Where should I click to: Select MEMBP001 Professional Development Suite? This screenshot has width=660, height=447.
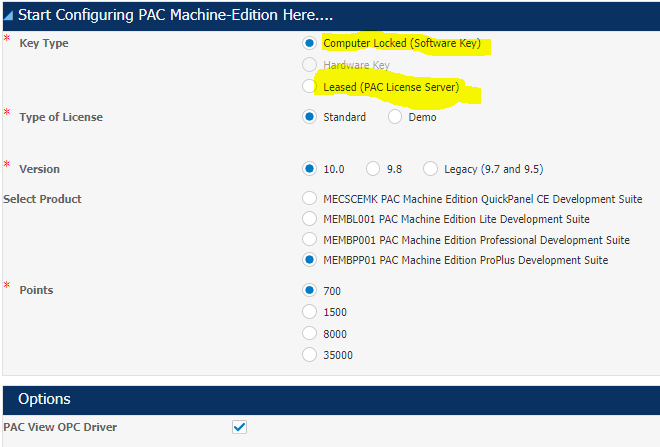pos(309,239)
